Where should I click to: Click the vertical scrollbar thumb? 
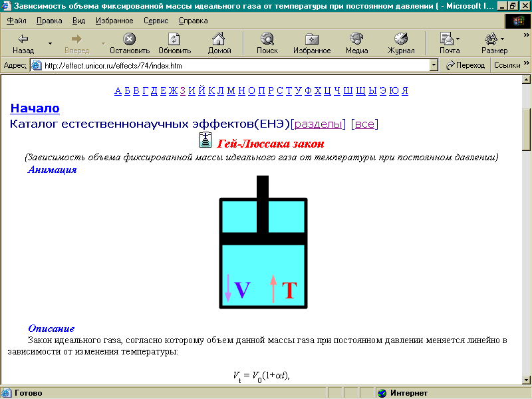click(x=526, y=129)
